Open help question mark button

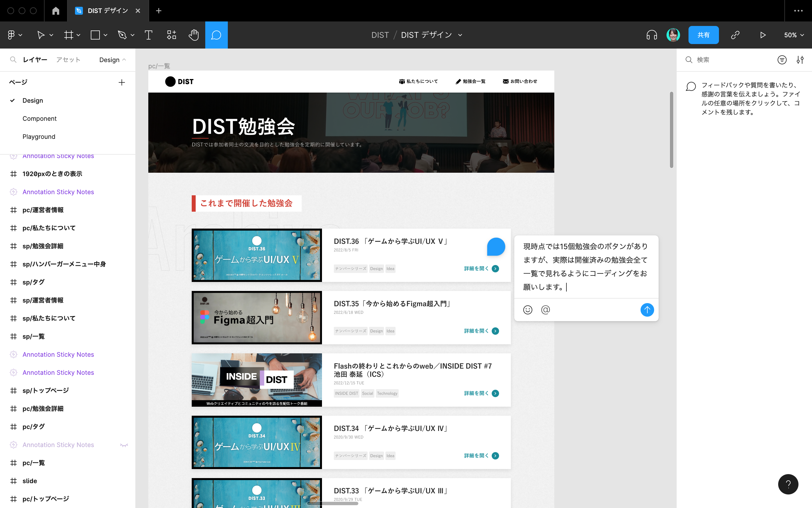tap(788, 484)
